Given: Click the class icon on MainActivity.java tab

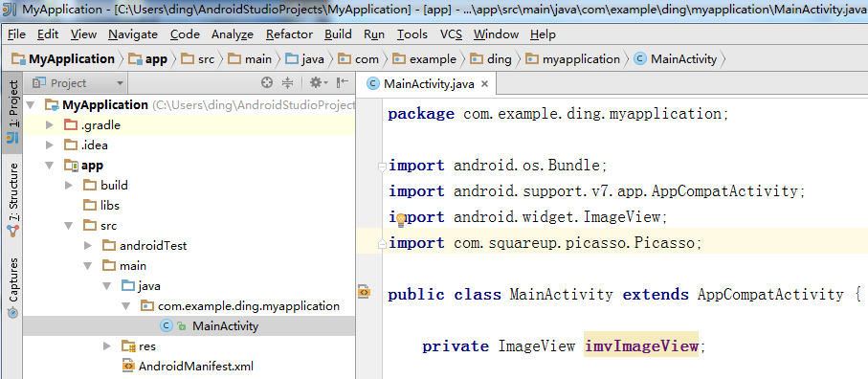Looking at the screenshot, I should click(373, 84).
